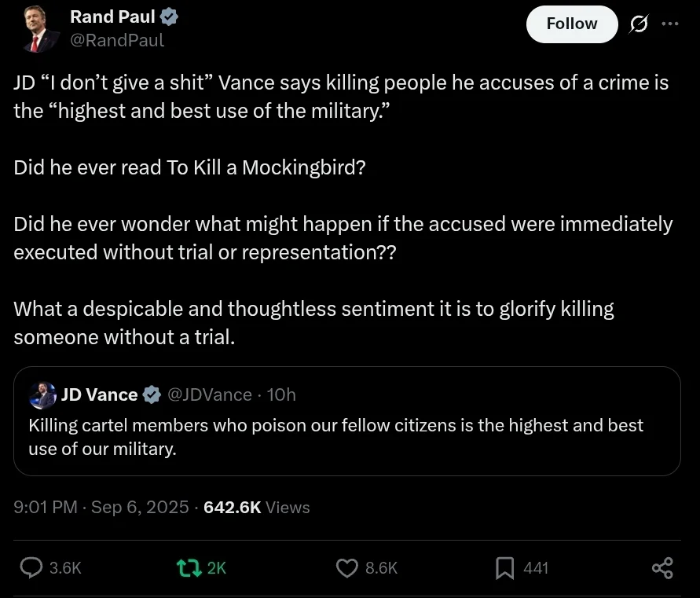This screenshot has height=598, width=700.
Task: Click the 9:01 PM Sep 6, 2025 timestamp
Action: [101, 508]
